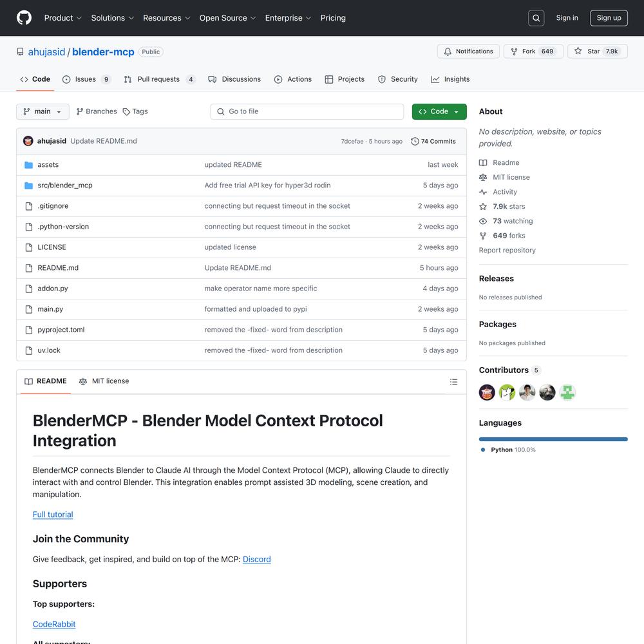
Task: Open the Discussions tab
Action: tap(234, 79)
